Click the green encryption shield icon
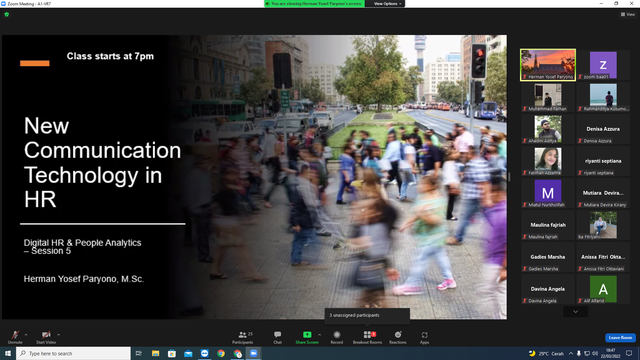This screenshot has width=640, height=360. click(7, 14)
